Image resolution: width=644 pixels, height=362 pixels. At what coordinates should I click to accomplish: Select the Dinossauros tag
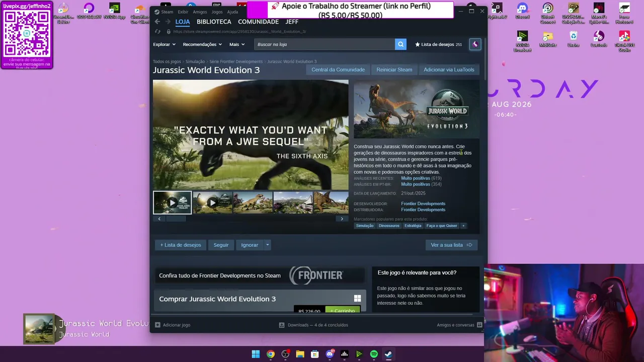pos(389,226)
